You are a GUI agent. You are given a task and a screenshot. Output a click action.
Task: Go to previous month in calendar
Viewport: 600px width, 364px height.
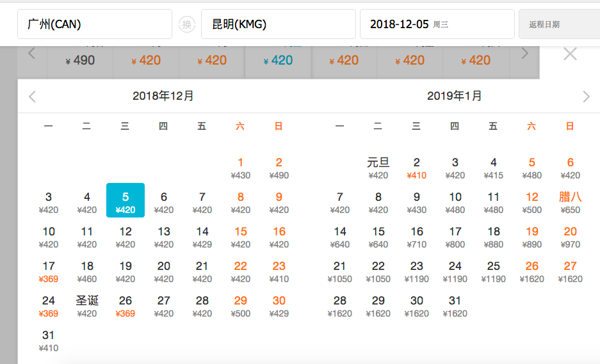coord(33,97)
